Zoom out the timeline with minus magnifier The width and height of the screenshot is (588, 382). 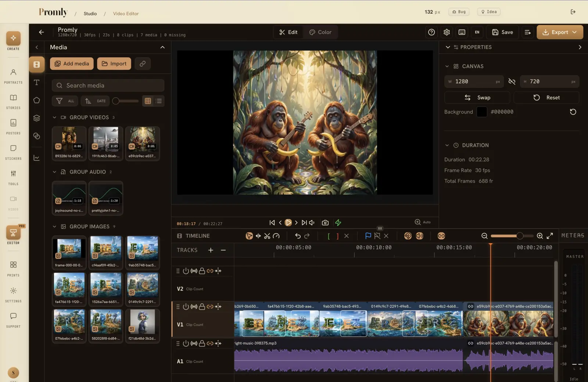point(484,236)
